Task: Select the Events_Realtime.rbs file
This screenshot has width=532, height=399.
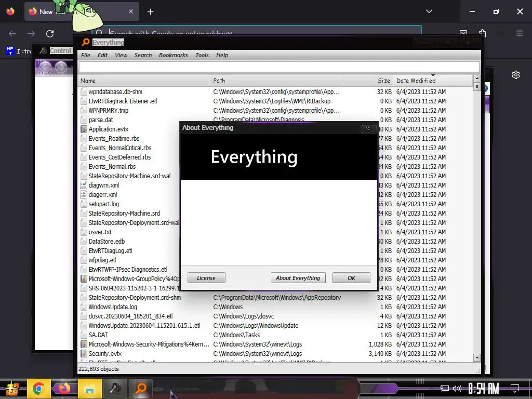Action: (114, 138)
